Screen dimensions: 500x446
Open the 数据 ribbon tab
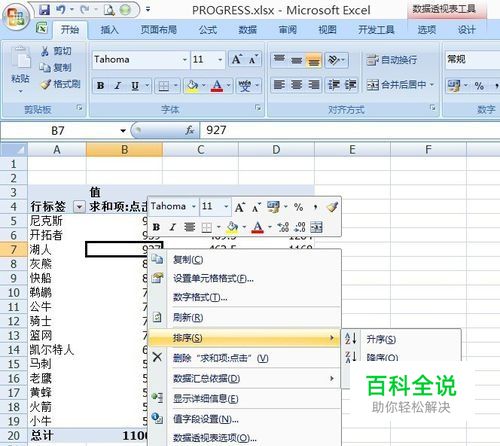click(248, 30)
